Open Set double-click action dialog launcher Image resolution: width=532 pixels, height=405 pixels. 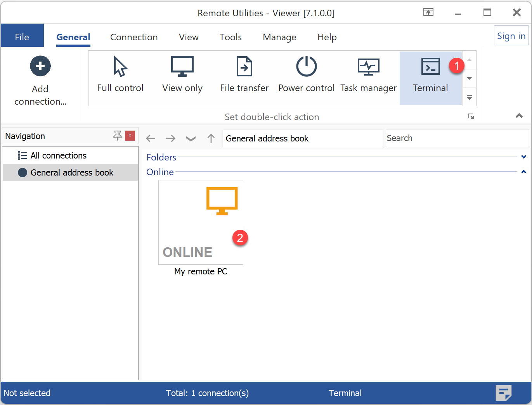pos(471,116)
